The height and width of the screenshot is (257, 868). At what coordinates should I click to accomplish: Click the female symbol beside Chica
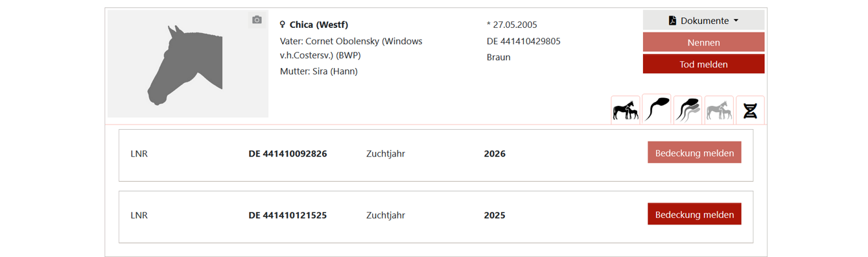point(283,25)
